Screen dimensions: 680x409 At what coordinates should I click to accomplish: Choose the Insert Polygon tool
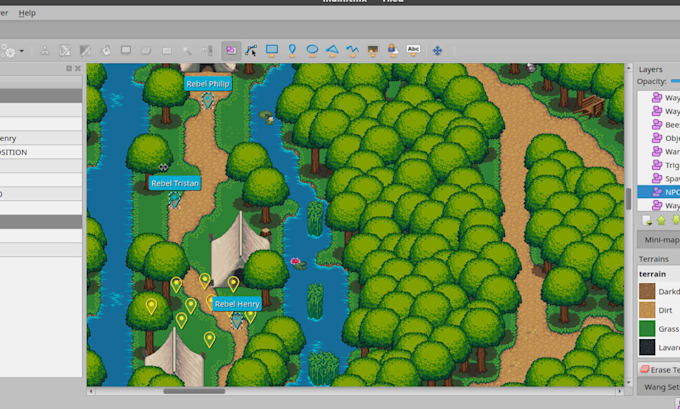click(x=332, y=51)
